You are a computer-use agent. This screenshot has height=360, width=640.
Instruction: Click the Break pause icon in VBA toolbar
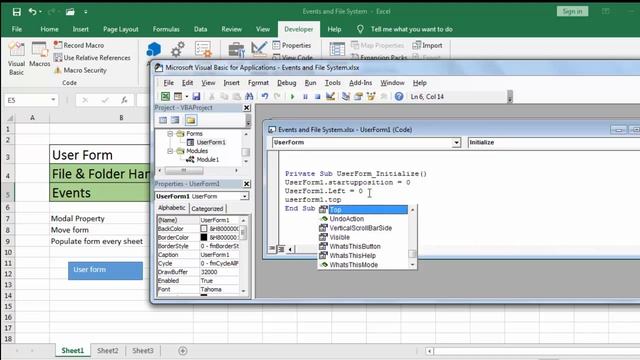coord(305,97)
